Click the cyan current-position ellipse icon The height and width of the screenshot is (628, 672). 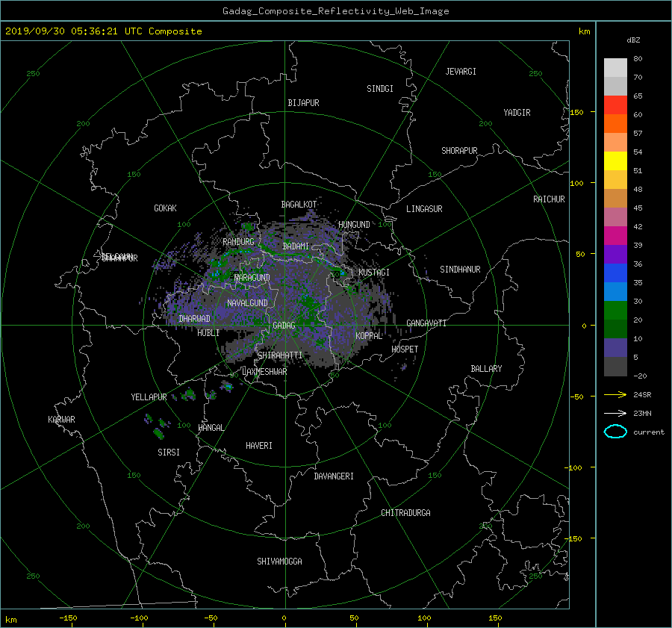coord(615,432)
